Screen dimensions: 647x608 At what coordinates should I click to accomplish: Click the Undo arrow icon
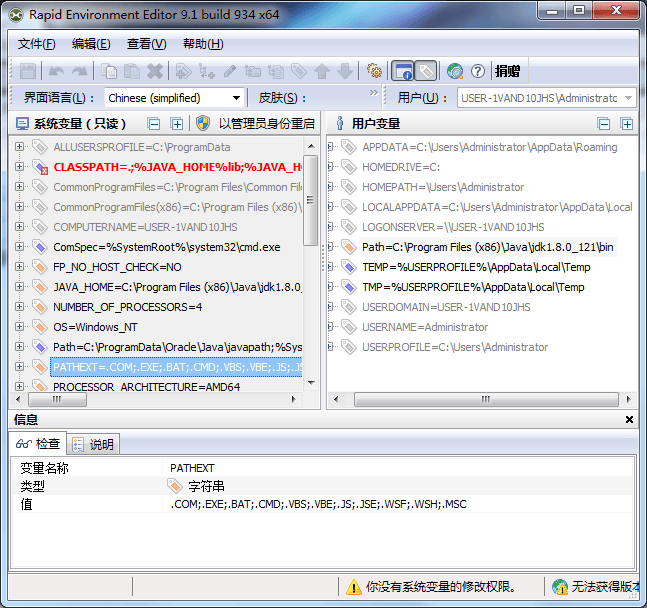coord(57,71)
